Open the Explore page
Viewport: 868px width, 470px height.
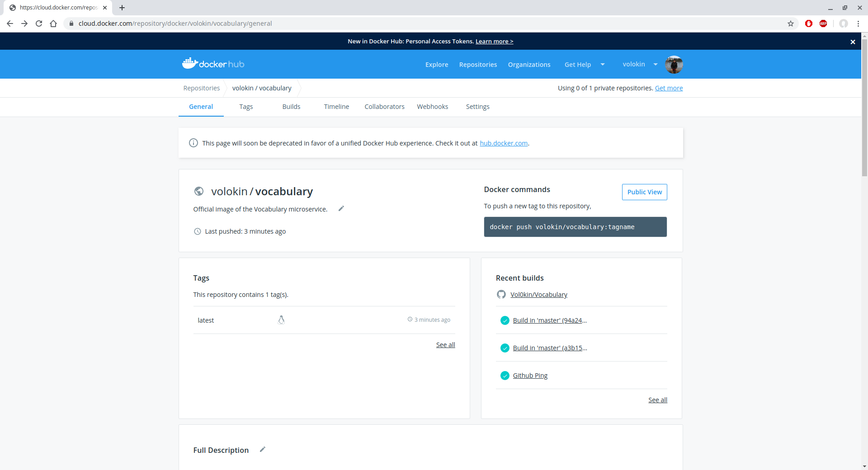[x=437, y=65]
